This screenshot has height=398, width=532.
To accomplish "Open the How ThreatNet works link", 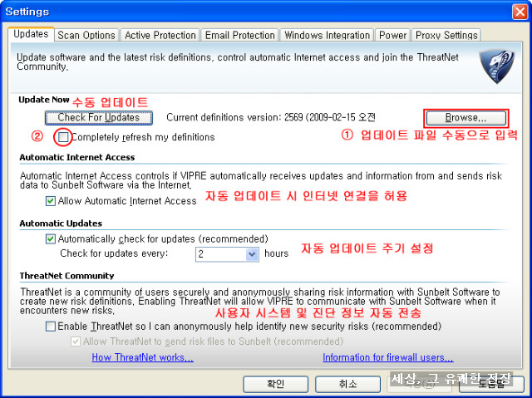I will coord(142,357).
